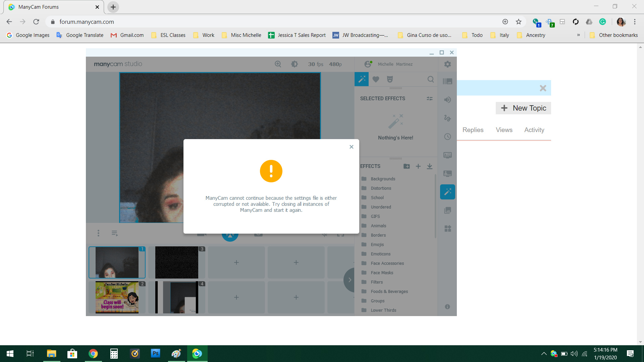Change the 480p resolution setting
The height and width of the screenshot is (362, 644).
point(335,64)
